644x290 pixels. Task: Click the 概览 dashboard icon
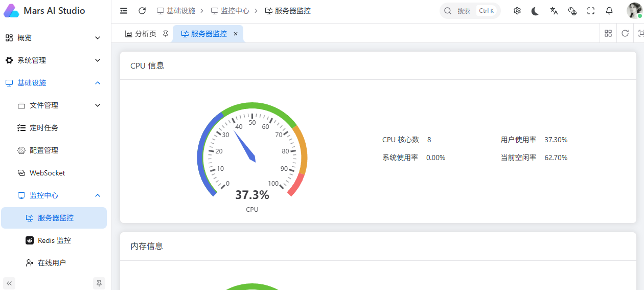click(9, 38)
